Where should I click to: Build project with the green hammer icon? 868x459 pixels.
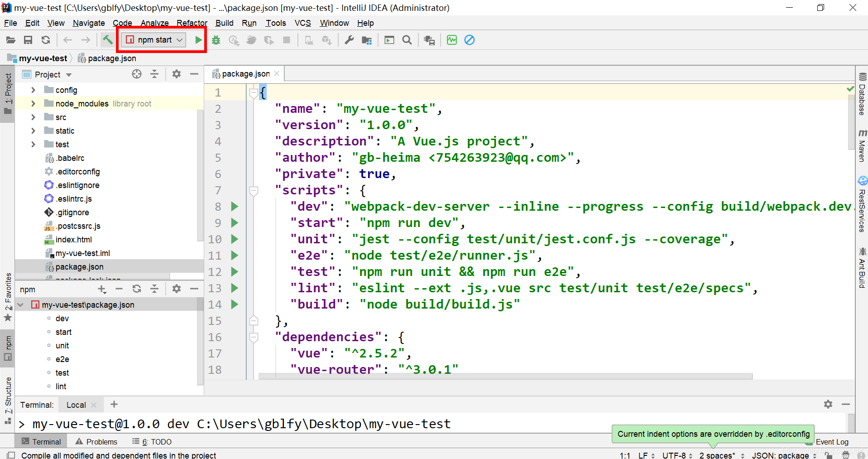click(x=107, y=40)
